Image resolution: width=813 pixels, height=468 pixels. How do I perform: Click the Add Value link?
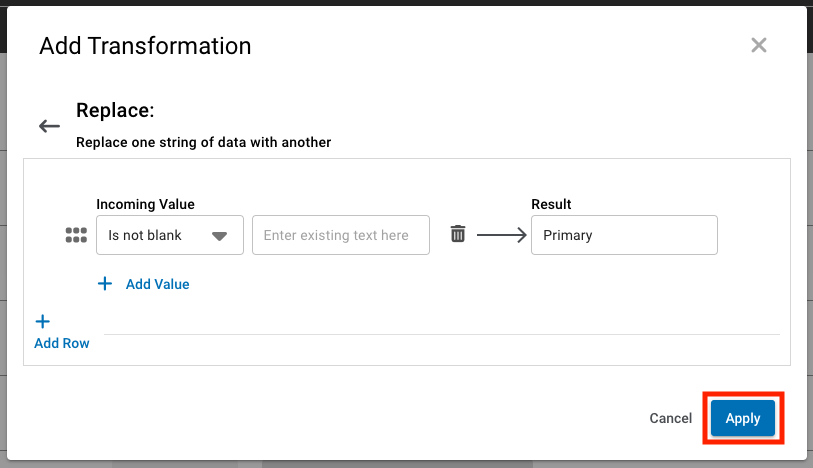(x=157, y=284)
